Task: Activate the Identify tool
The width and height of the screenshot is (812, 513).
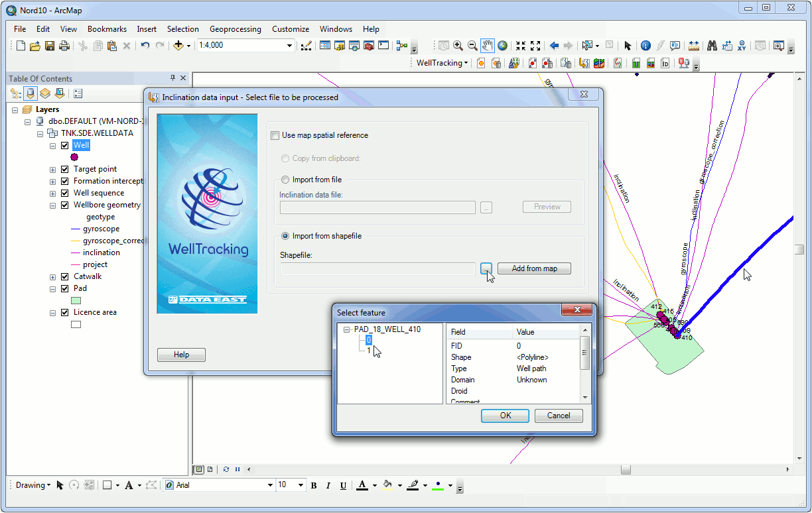Action: 645,46
